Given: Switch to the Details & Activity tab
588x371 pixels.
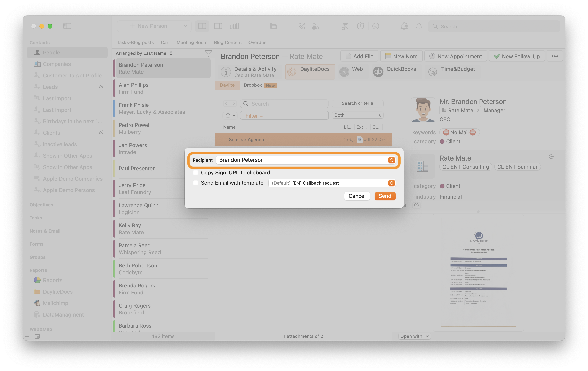Looking at the screenshot, I should 249,72.
